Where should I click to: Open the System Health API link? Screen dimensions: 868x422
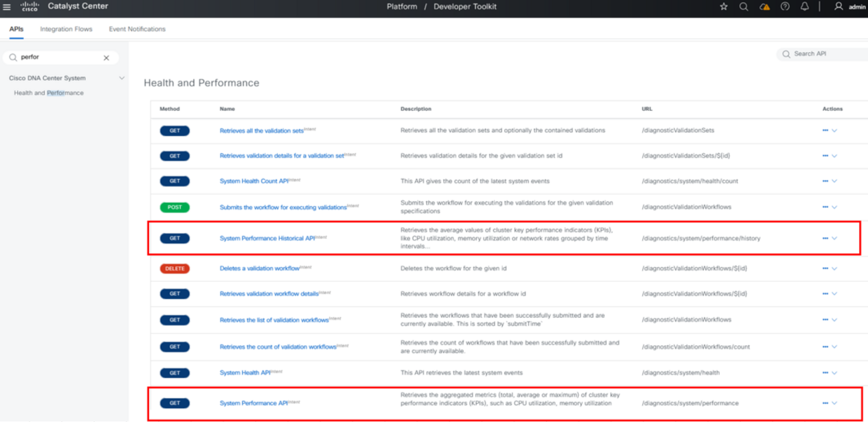point(245,373)
